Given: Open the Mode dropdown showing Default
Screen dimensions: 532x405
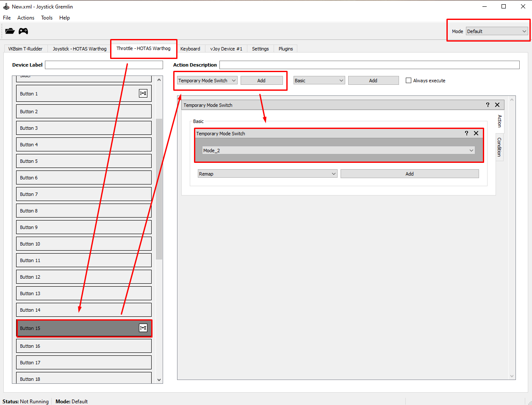Looking at the screenshot, I should coord(497,31).
